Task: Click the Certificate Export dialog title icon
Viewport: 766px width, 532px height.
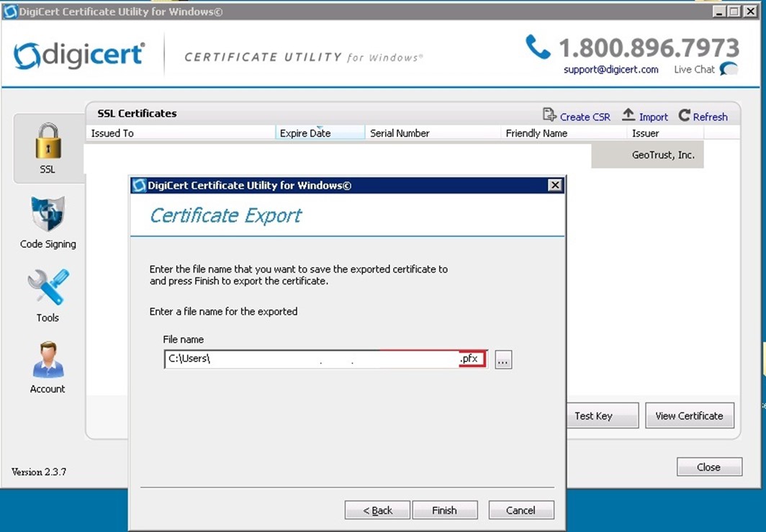Action: [139, 185]
